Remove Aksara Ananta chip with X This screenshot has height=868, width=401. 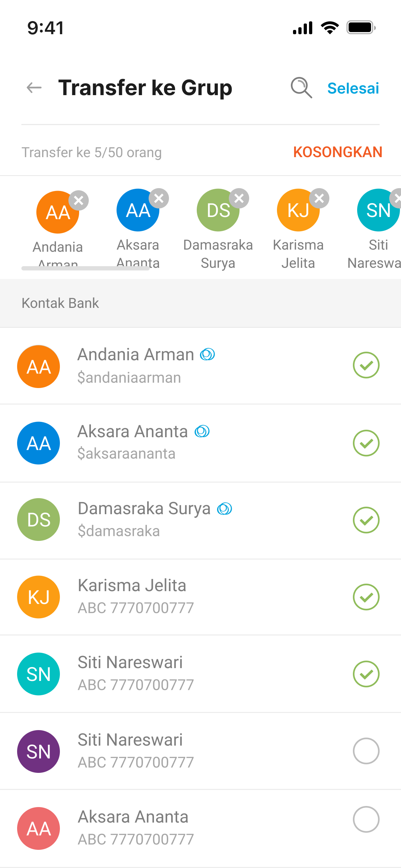[159, 198]
